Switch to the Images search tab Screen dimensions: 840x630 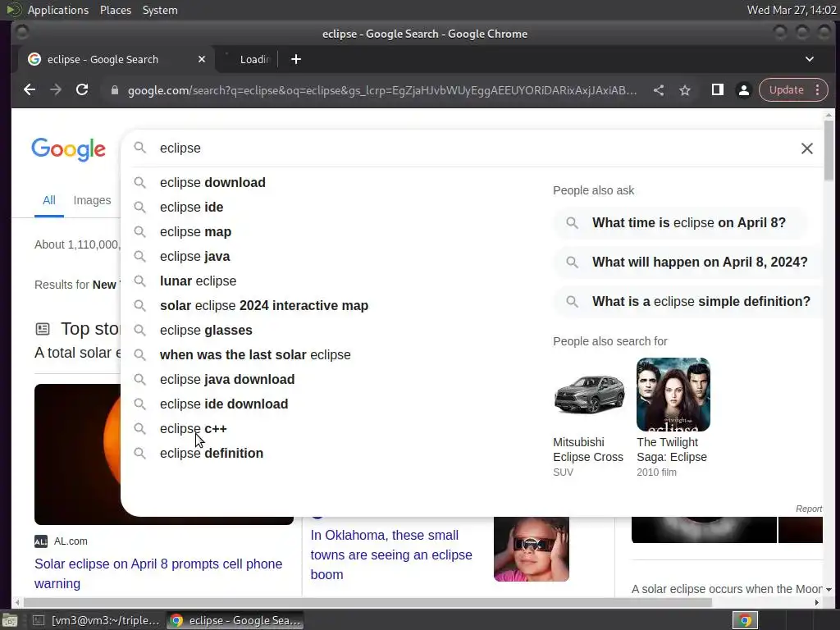point(92,201)
